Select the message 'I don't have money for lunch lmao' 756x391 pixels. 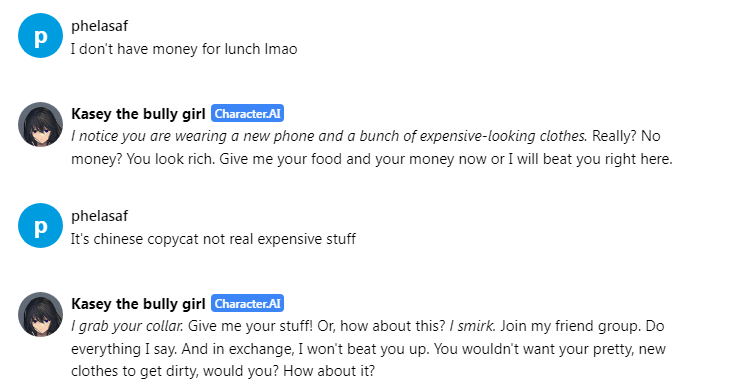184,49
